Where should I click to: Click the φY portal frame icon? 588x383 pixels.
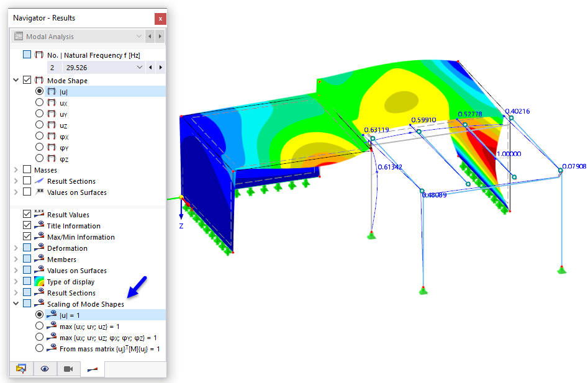click(x=52, y=147)
